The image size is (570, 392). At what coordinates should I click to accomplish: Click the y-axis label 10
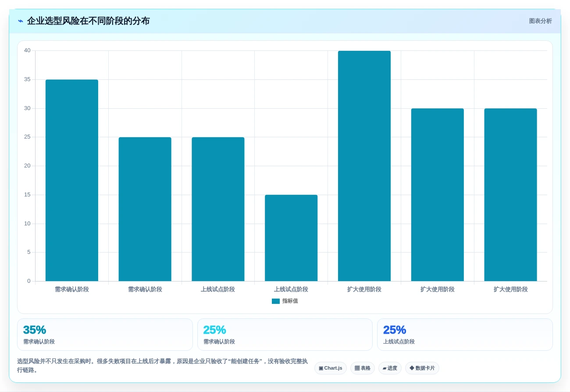pyautogui.click(x=27, y=224)
